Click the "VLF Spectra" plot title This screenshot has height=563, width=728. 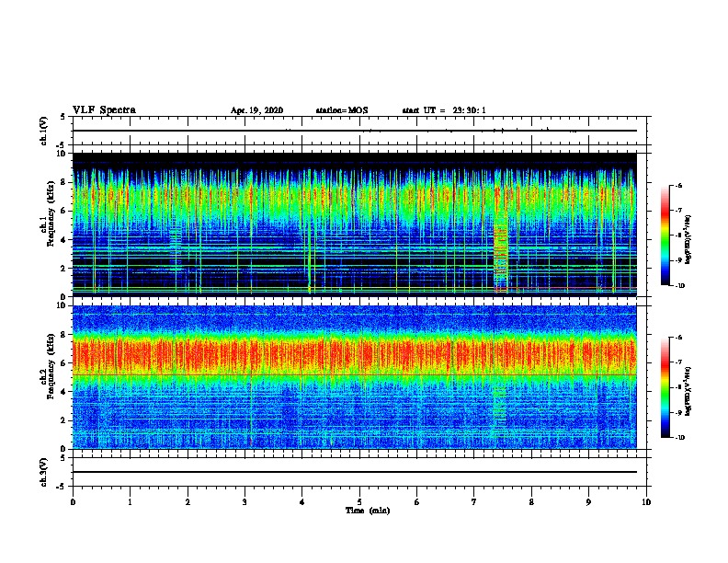[x=104, y=110]
